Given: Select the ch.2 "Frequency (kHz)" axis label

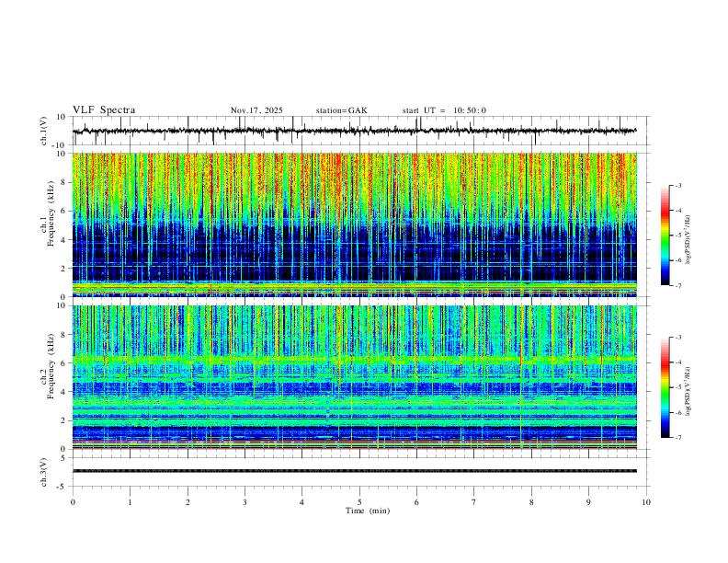Looking at the screenshot, I should [x=51, y=364].
